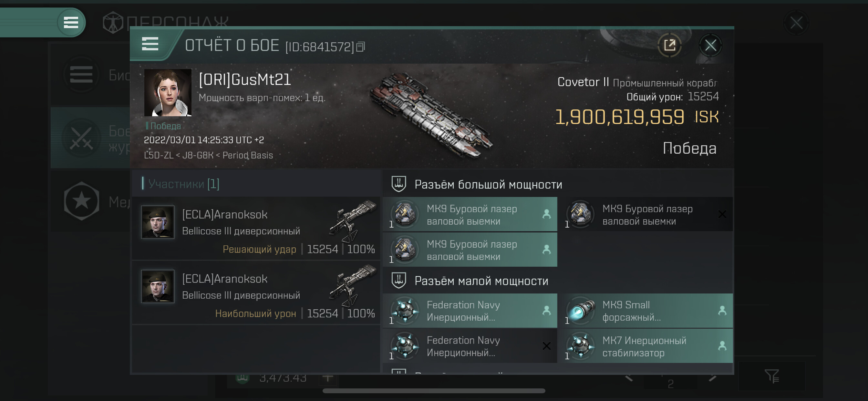Screen dimensions: 868x401
Task: Open the top-left main menu button
Action: coord(71,23)
